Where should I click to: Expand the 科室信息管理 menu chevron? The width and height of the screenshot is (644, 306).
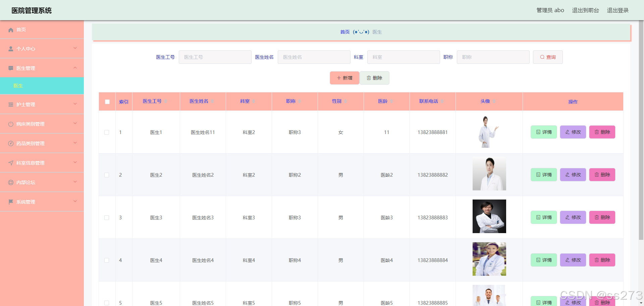point(75,163)
